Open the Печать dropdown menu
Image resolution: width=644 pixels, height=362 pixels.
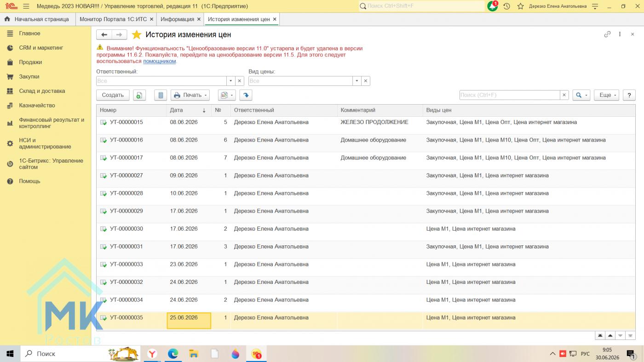click(190, 95)
